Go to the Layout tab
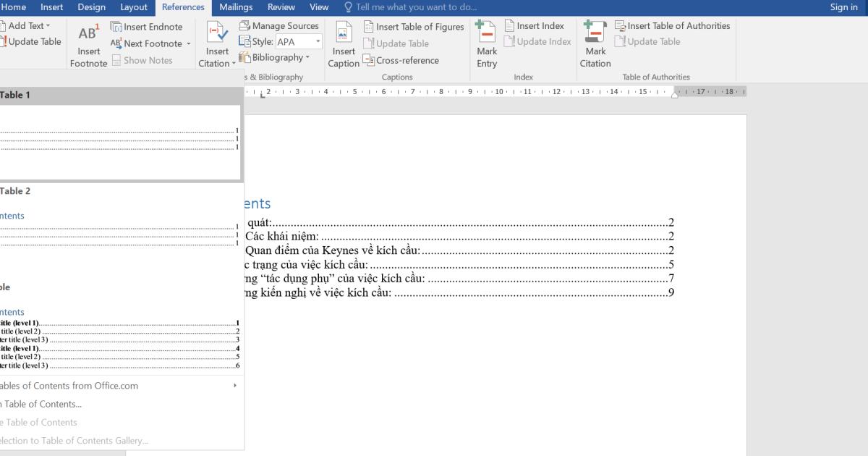The height and width of the screenshot is (456, 868). (x=134, y=7)
